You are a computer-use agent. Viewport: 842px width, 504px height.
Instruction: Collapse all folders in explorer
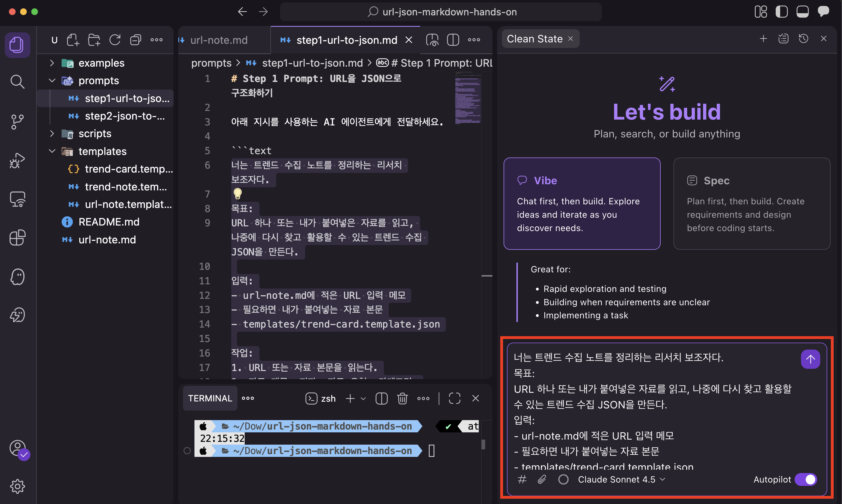[136, 40]
